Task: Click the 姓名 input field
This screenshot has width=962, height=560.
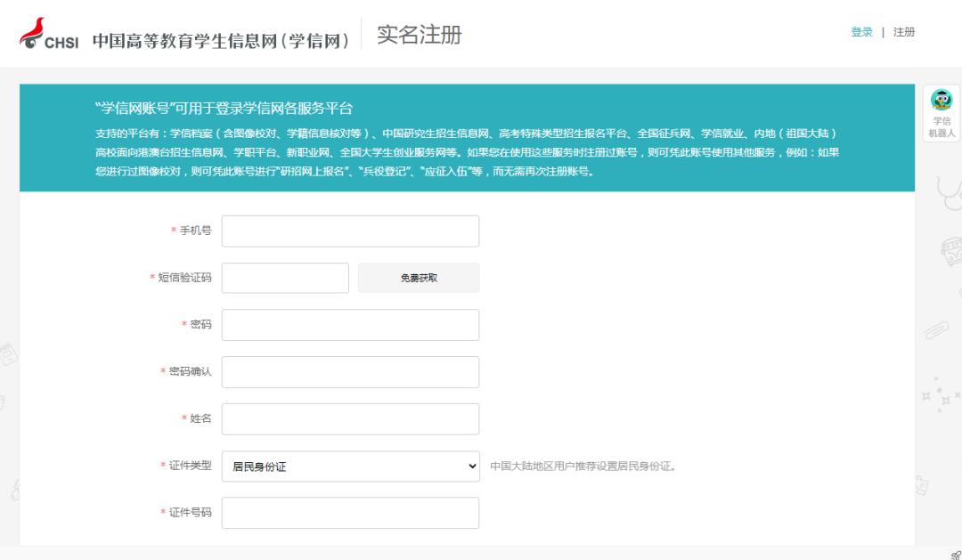Action: click(350, 418)
